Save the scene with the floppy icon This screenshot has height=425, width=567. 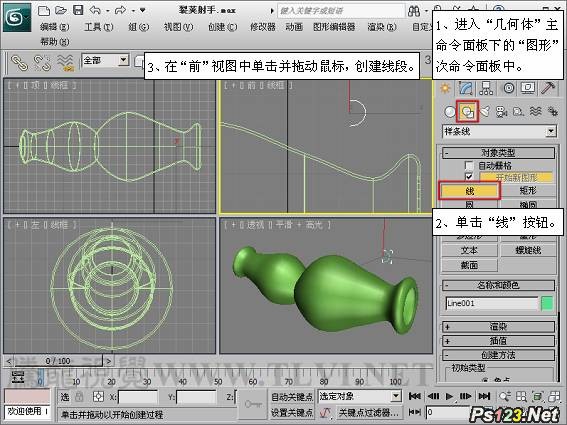coord(78,10)
